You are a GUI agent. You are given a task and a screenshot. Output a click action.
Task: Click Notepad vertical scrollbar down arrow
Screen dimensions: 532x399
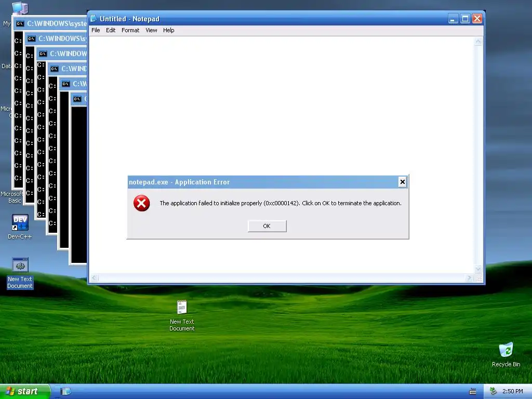click(478, 269)
